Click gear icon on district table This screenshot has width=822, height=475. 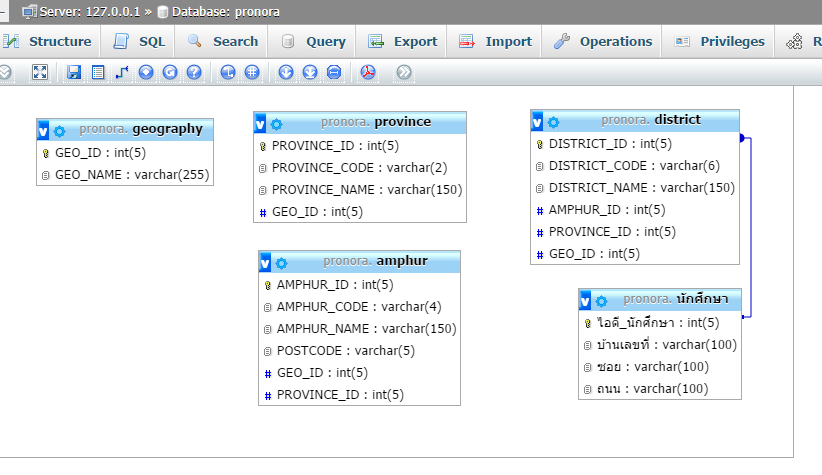[x=554, y=123]
